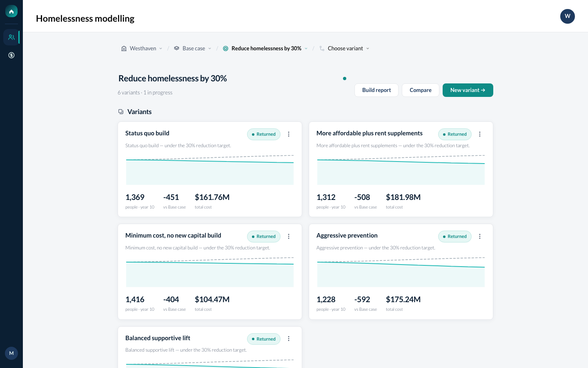Screen dimensions: 588x368
Task: Click the W user avatar
Action: tap(568, 16)
